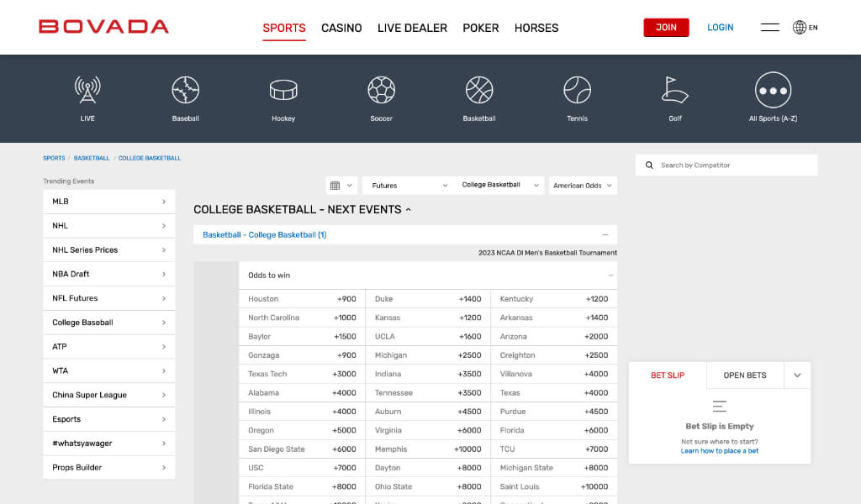This screenshot has height=504, width=861.
Task: Select Arizona +2000 odds
Action: (553, 337)
